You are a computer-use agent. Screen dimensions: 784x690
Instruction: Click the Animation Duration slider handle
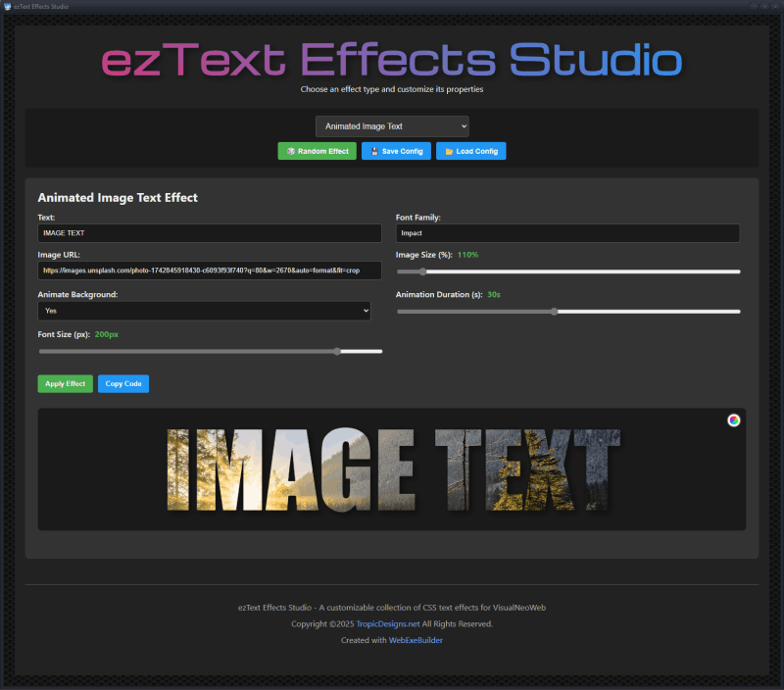pyautogui.click(x=556, y=311)
